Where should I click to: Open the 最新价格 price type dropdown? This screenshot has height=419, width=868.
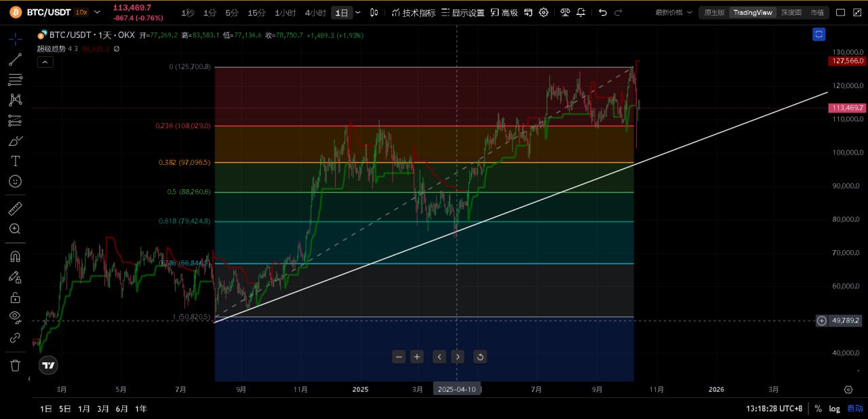coord(673,12)
